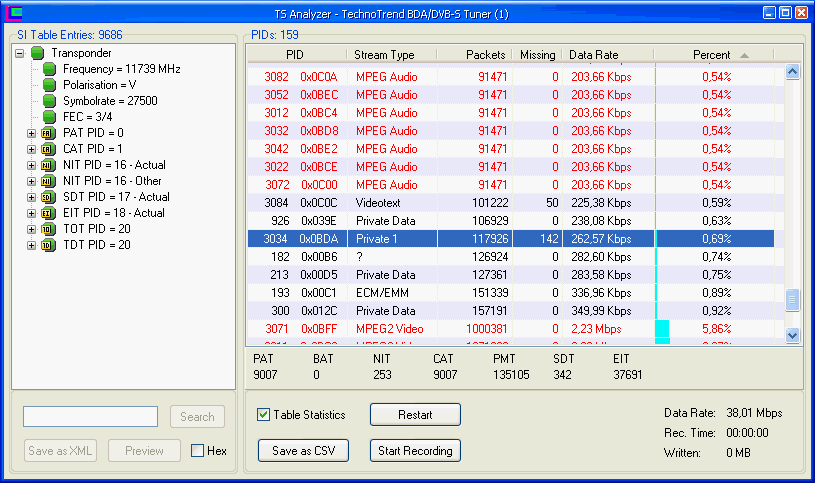Image resolution: width=815 pixels, height=483 pixels.
Task: Click the PAT PID = 0 table icon
Action: tap(47, 133)
